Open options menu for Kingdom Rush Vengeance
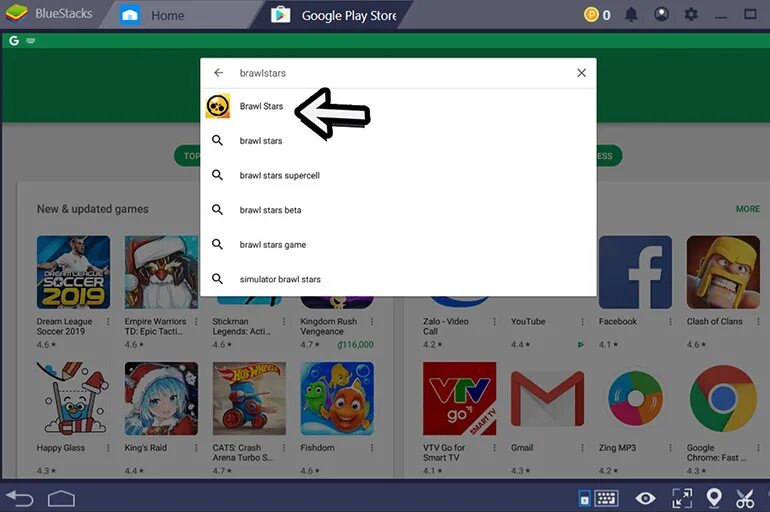This screenshot has width=770, height=512. coord(372,322)
